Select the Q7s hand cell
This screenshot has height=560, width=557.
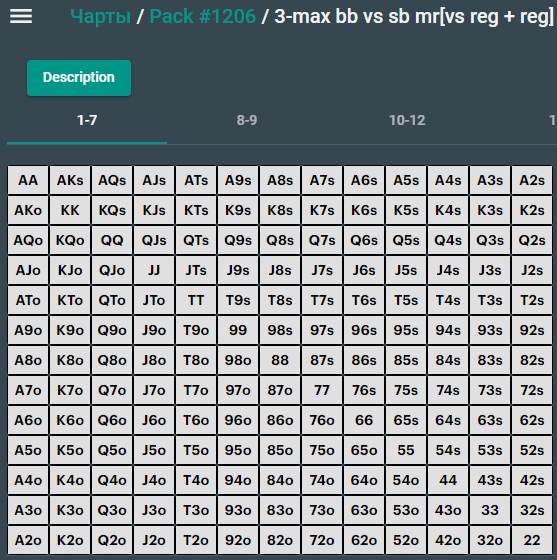tap(322, 240)
